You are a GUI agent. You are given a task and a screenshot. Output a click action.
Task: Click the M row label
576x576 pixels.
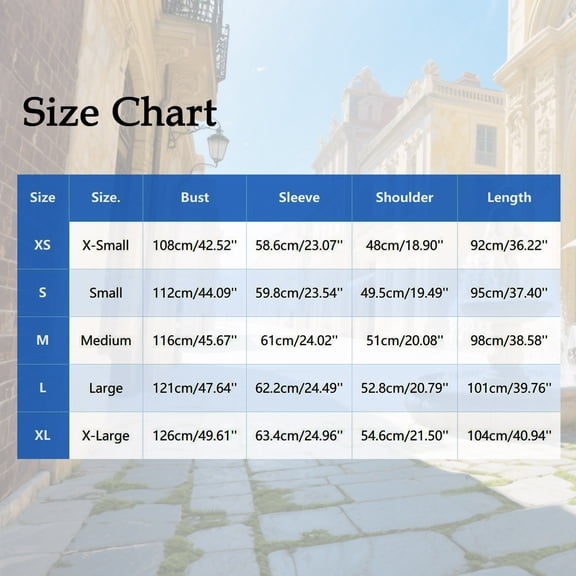[43, 340]
